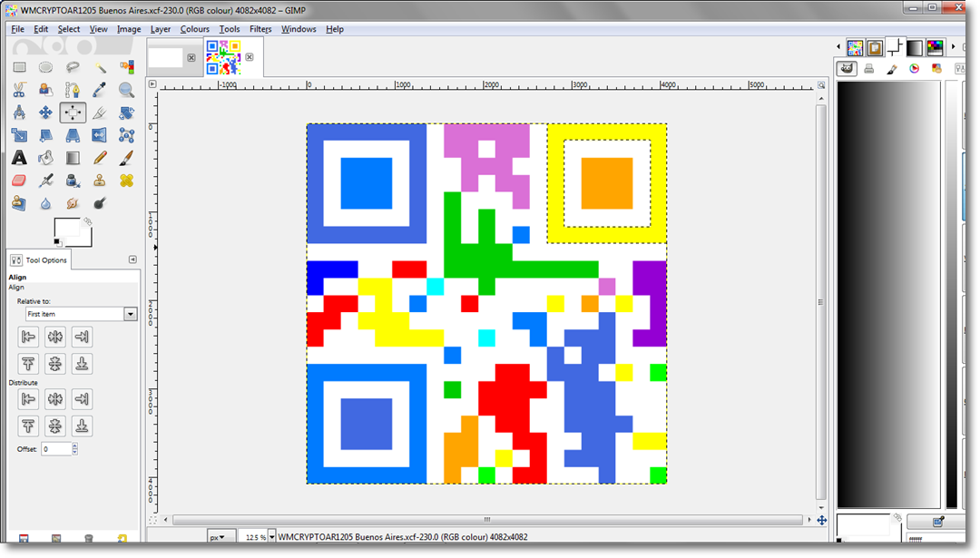Select the Zoom magnifier tool
980x558 pixels.
point(127,90)
